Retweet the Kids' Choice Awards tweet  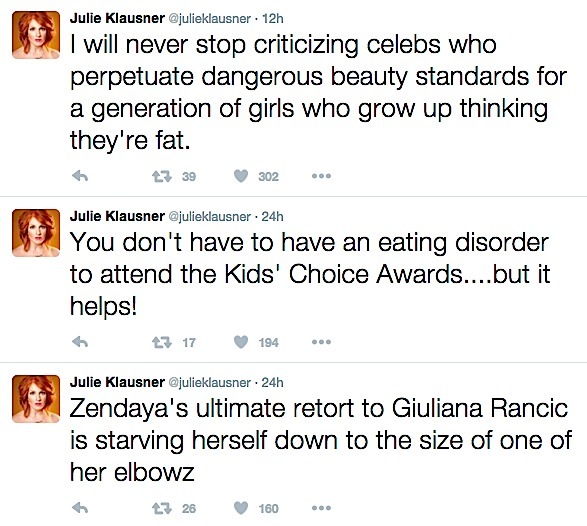[162, 342]
